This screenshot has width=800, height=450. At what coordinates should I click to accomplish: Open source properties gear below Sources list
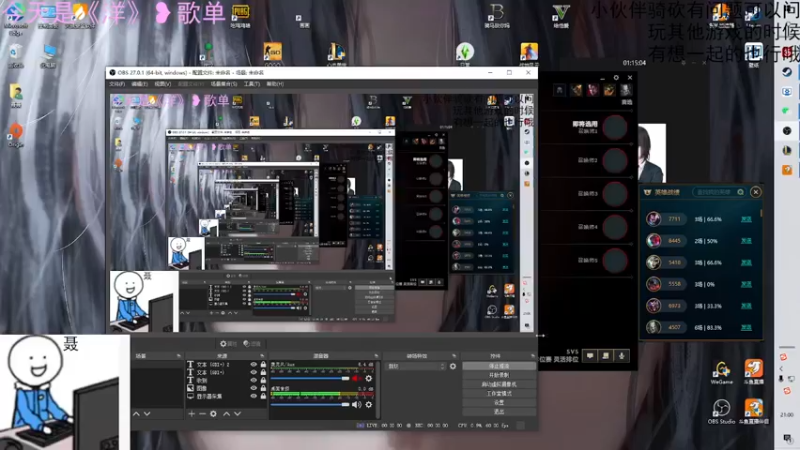213,414
